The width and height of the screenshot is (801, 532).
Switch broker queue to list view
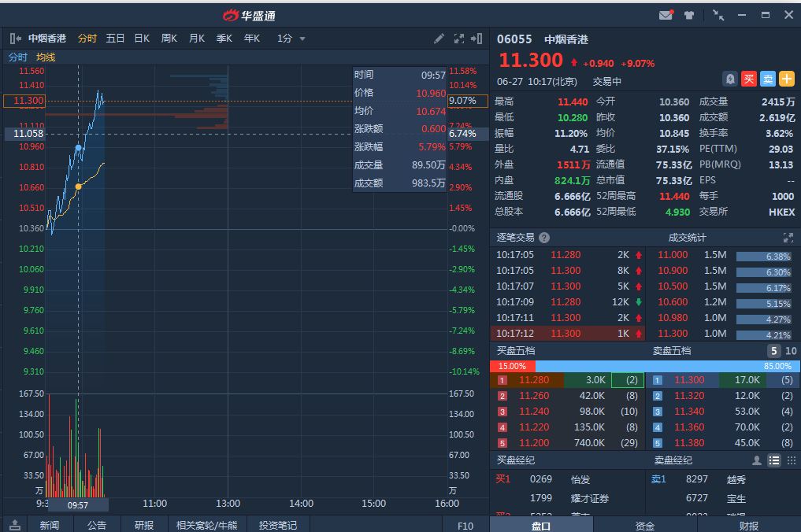[774, 460]
